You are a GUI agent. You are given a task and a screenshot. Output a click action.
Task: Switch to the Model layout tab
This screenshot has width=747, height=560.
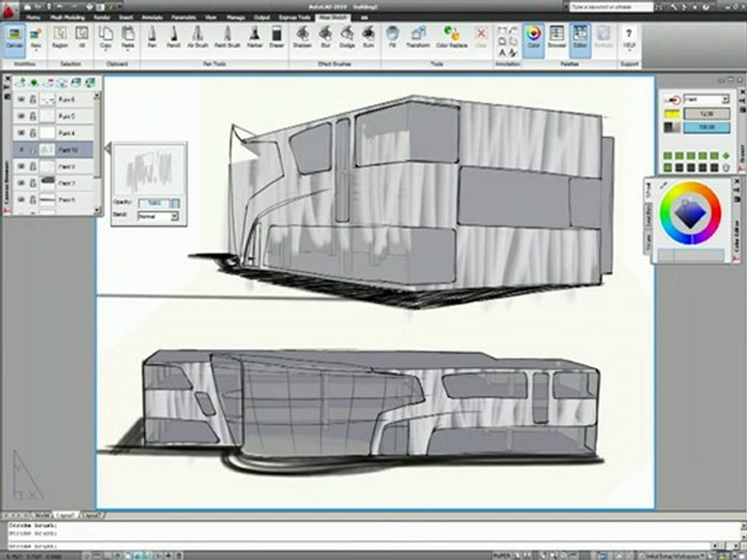(43, 515)
